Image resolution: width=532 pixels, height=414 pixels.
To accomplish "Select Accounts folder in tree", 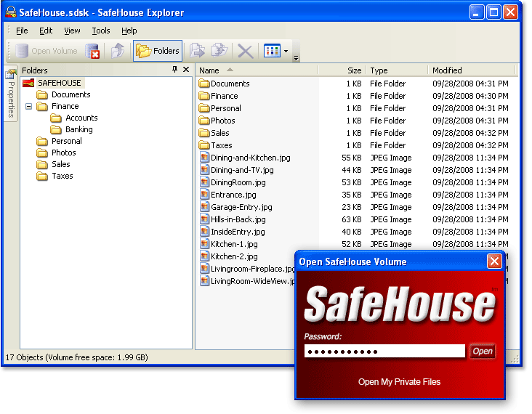I will tap(81, 118).
